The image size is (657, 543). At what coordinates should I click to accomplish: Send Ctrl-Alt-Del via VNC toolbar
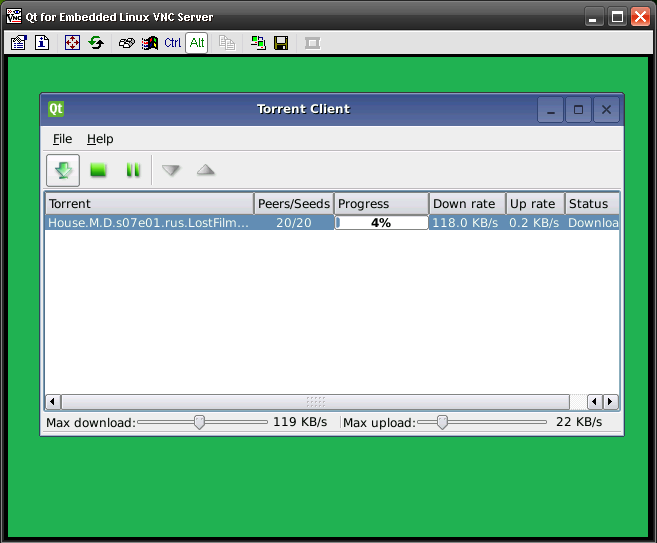click(x=127, y=43)
